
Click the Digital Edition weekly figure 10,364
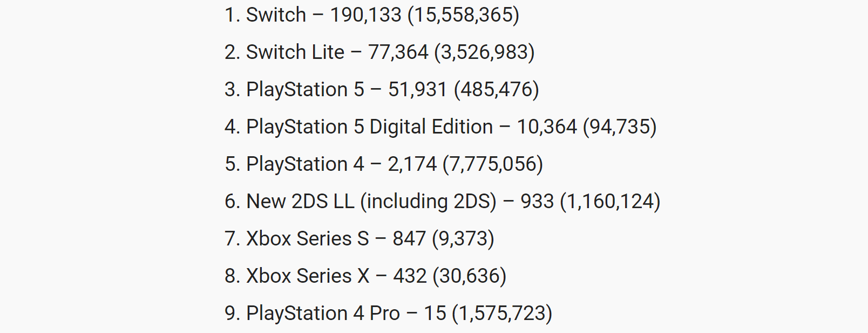coord(547,126)
